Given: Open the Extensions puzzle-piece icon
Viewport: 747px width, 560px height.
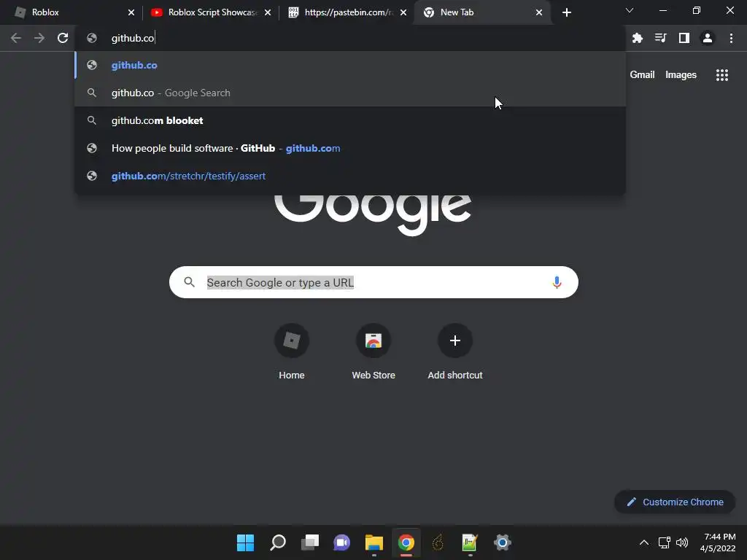Looking at the screenshot, I should coord(637,38).
